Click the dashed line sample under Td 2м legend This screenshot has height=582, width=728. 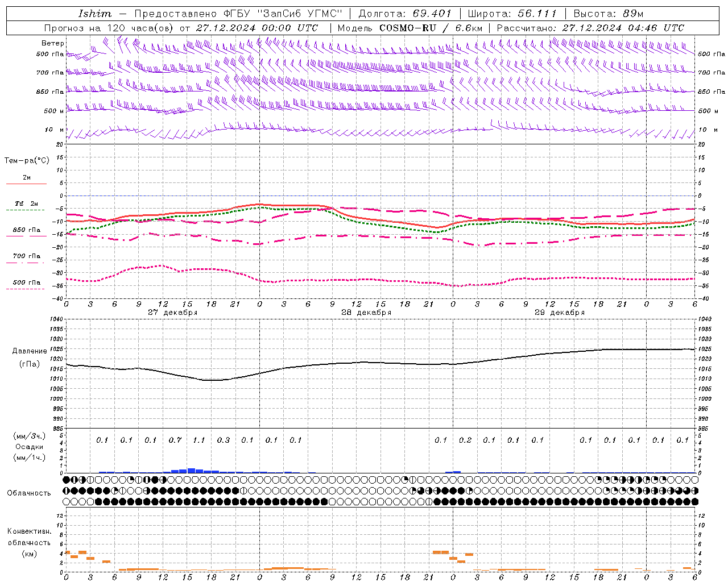[x=26, y=210]
